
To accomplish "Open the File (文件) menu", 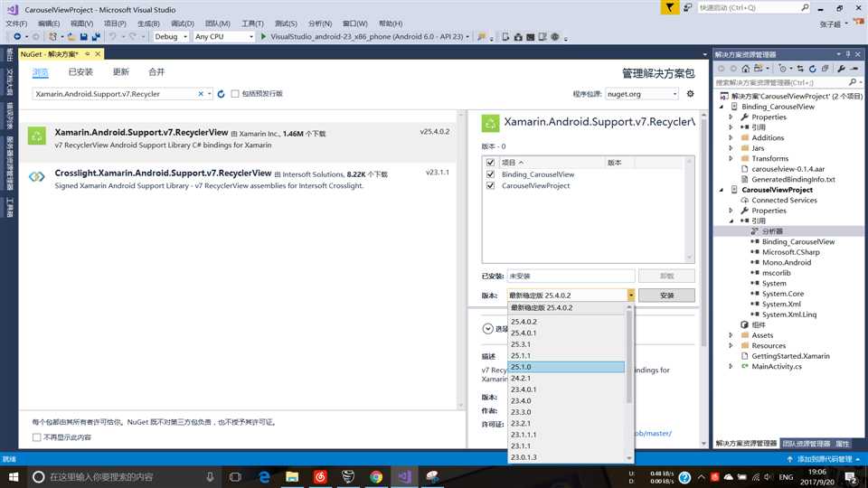I will [16, 23].
